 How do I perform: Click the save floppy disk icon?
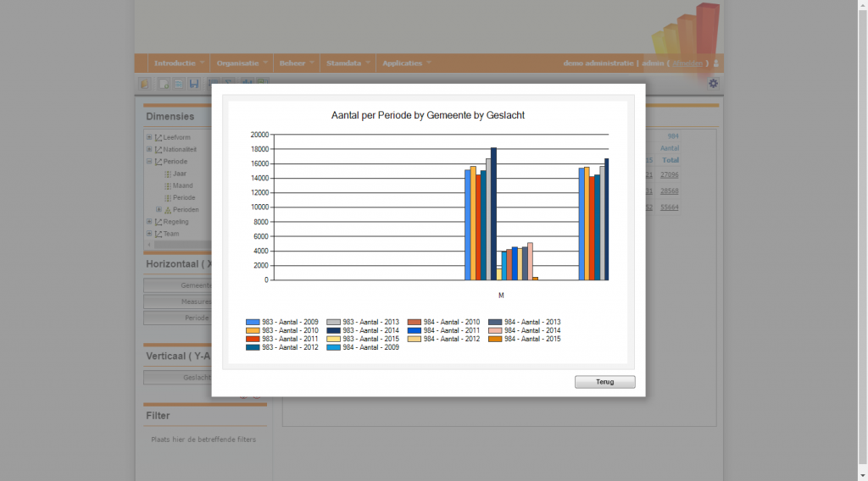click(194, 84)
